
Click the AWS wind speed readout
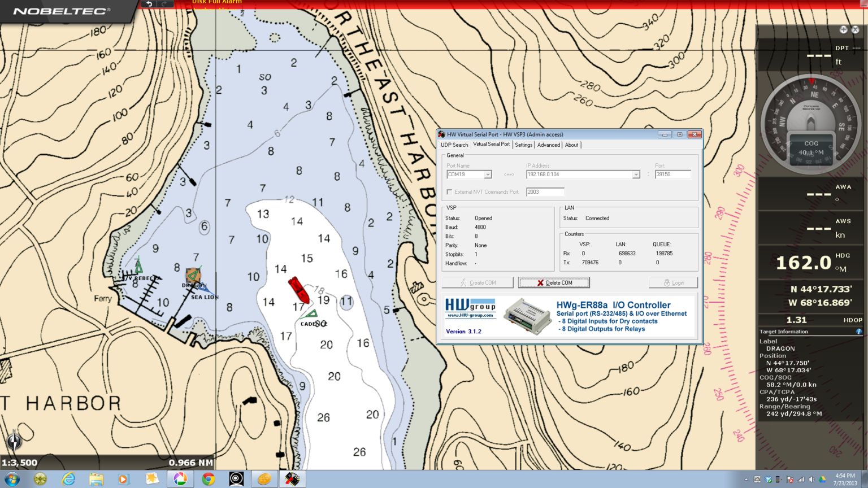pos(811,228)
